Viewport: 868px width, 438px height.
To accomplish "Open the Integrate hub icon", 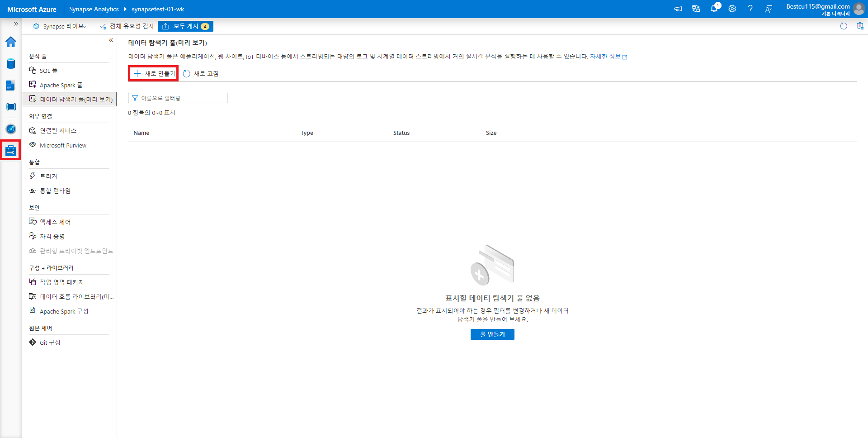I will pos(11,107).
